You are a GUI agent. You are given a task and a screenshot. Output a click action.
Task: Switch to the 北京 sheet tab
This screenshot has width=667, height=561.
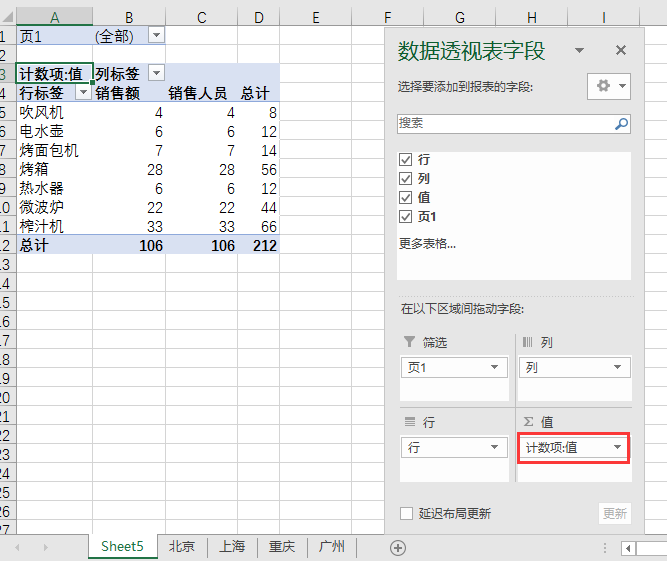(x=182, y=546)
